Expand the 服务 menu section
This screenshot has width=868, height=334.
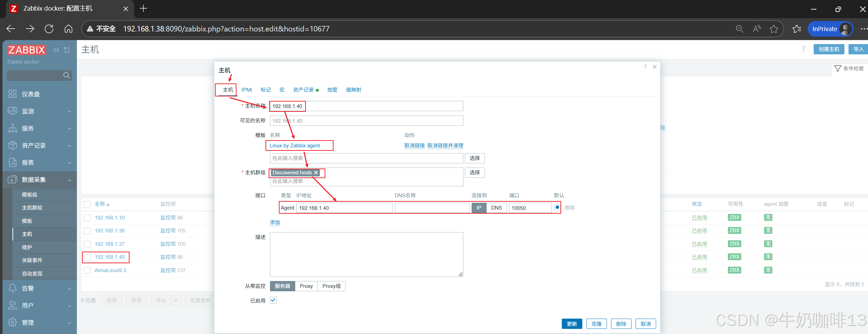point(40,128)
